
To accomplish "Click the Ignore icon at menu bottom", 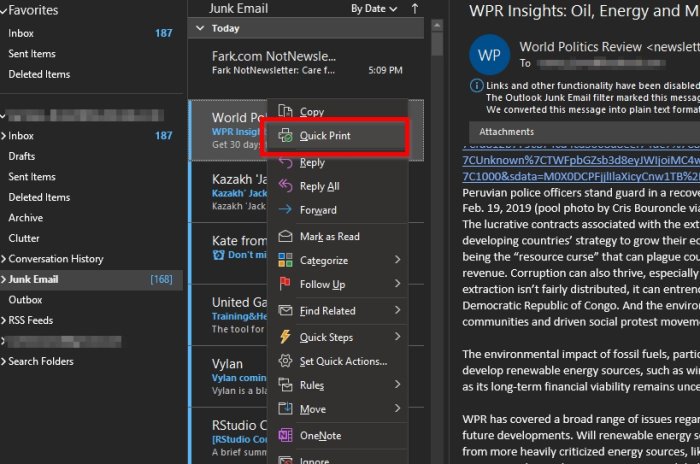I will click(x=285, y=460).
